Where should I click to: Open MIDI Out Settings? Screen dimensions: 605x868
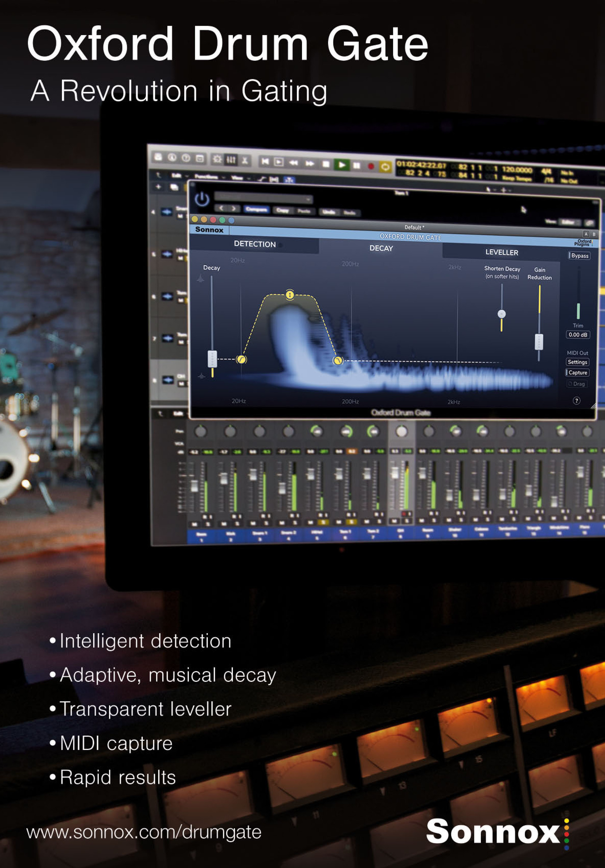577,362
